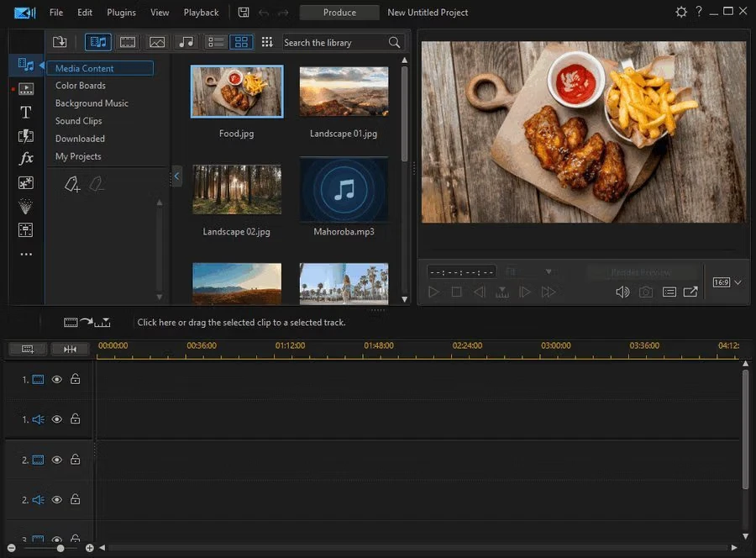Click the Produce button
This screenshot has width=756, height=558.
coord(339,13)
